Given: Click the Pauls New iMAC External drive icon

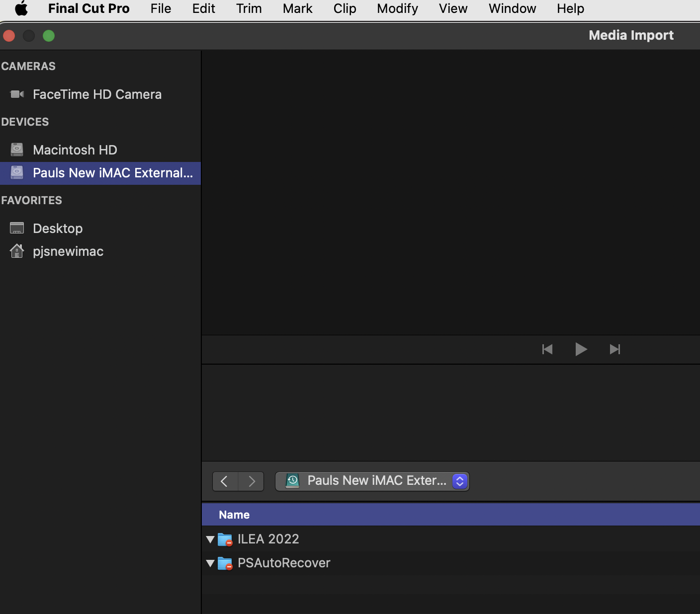Looking at the screenshot, I should click(17, 172).
